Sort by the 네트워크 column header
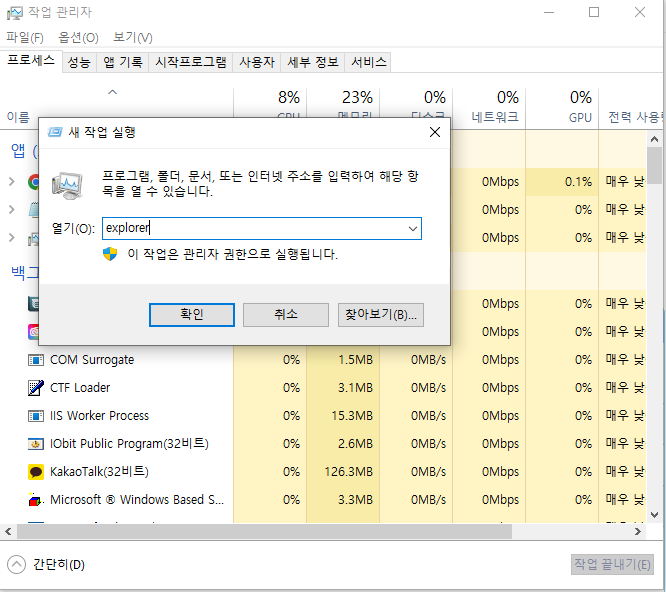 tap(489, 108)
